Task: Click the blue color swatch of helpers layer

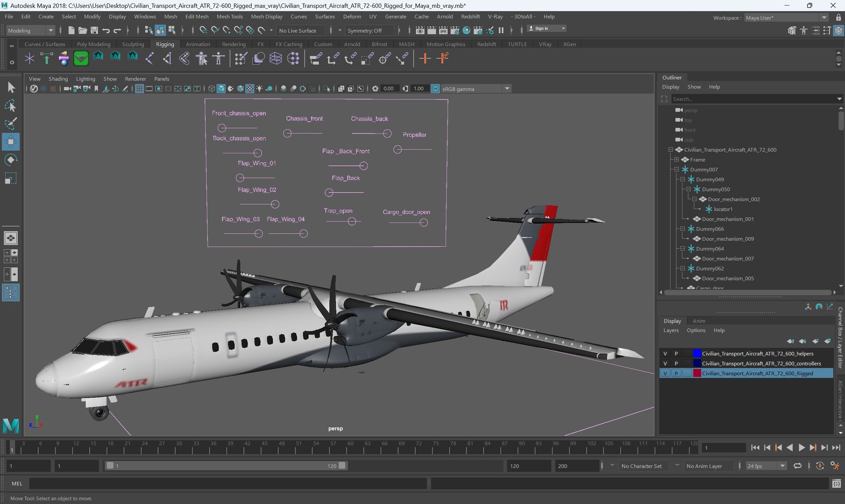Action: pyautogui.click(x=697, y=354)
